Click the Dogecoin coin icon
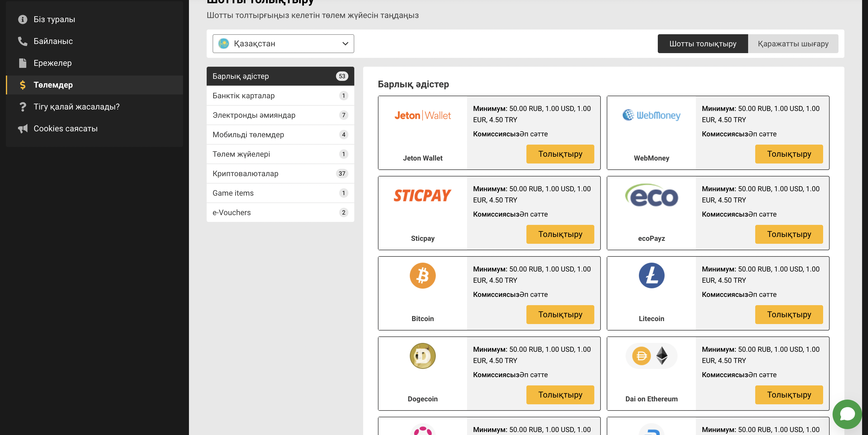Screen dimensions: 868x435 [x=422, y=356]
